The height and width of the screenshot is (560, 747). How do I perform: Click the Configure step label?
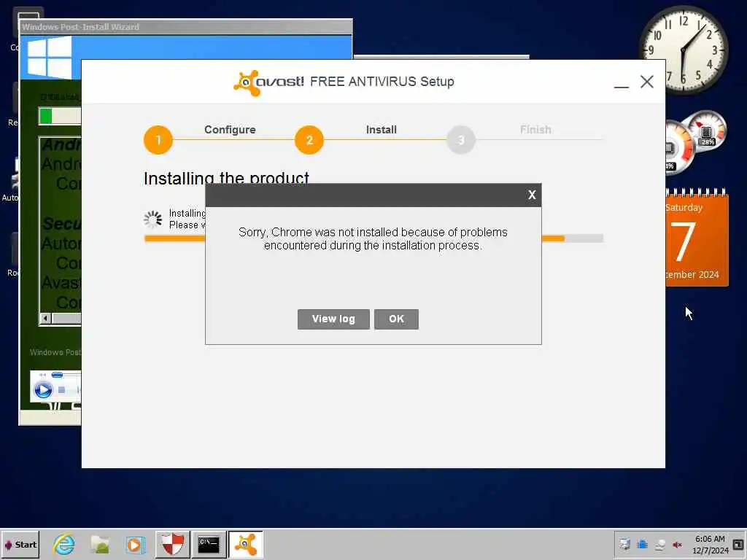click(x=230, y=130)
